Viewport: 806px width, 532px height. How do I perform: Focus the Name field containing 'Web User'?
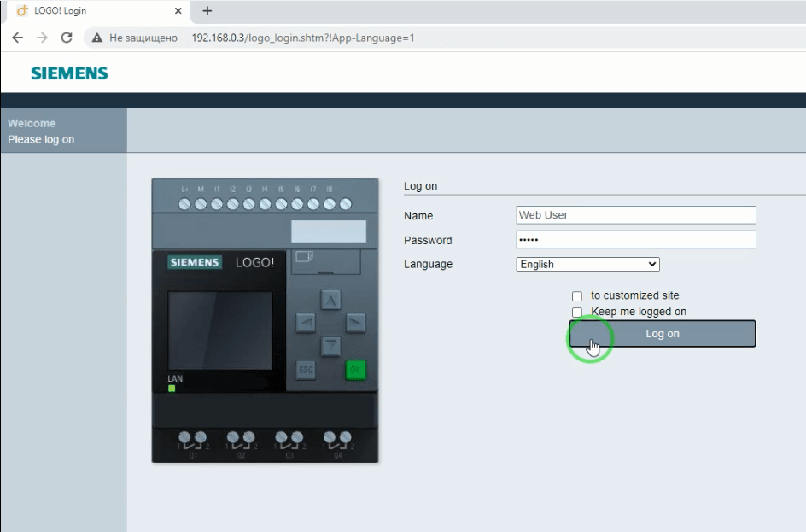coord(636,215)
